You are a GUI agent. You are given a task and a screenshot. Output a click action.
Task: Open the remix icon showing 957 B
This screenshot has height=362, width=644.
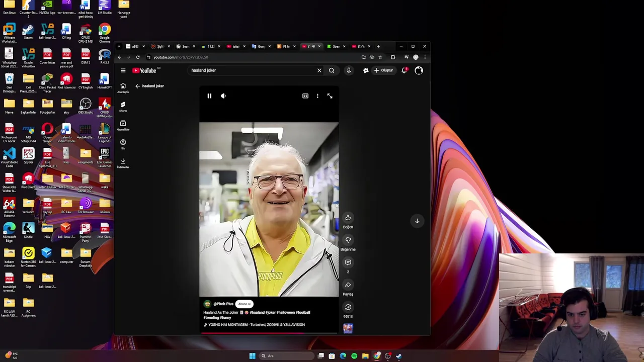348,307
